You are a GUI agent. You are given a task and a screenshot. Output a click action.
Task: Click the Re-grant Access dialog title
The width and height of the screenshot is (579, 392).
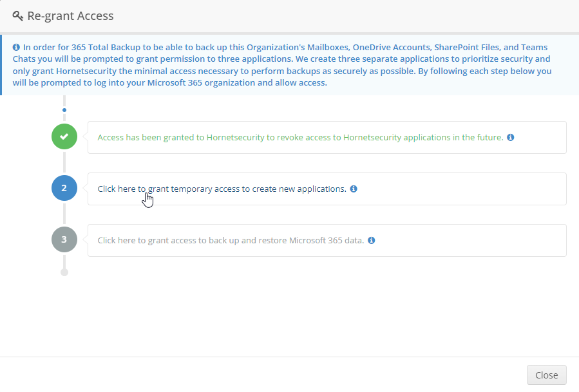pyautogui.click(x=71, y=15)
